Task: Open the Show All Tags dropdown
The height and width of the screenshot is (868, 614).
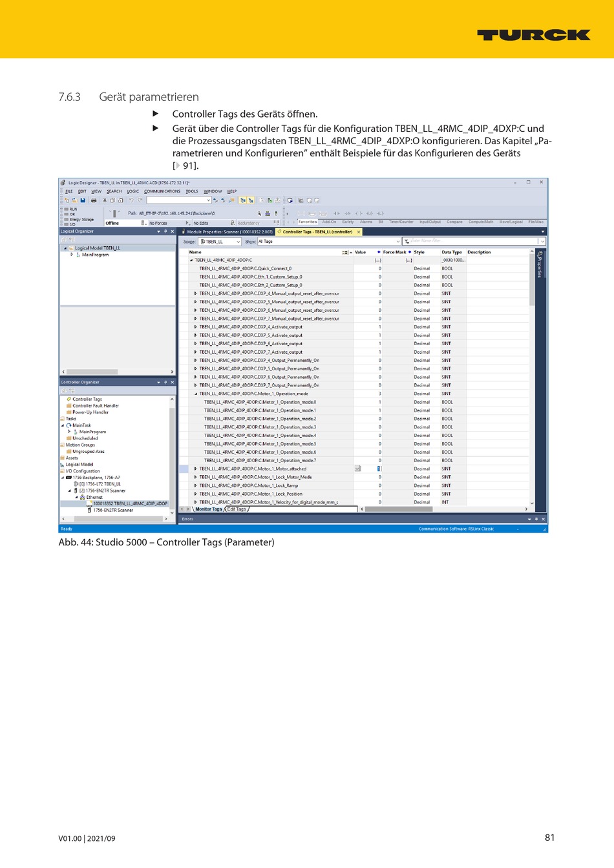Action: (397, 242)
